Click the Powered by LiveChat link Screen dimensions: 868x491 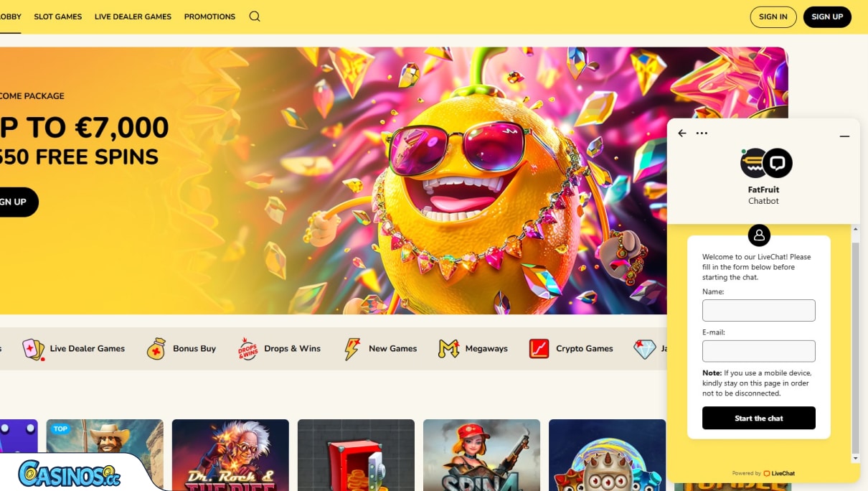[x=763, y=474]
